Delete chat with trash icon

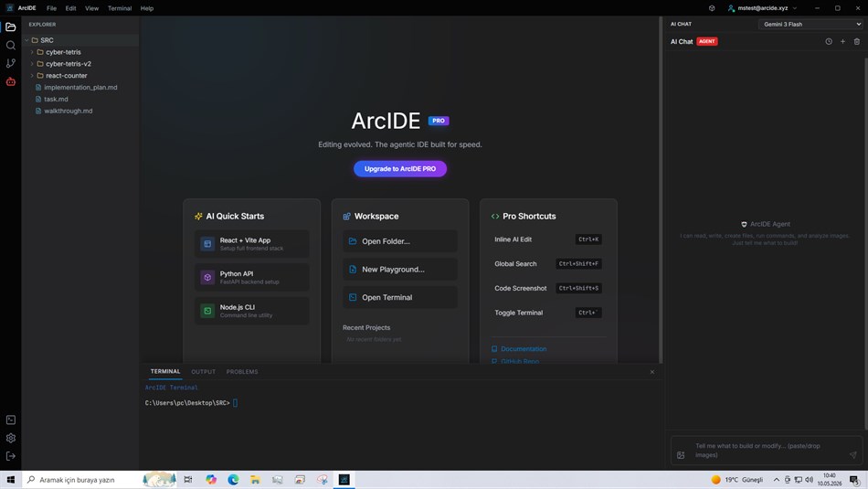pos(856,41)
